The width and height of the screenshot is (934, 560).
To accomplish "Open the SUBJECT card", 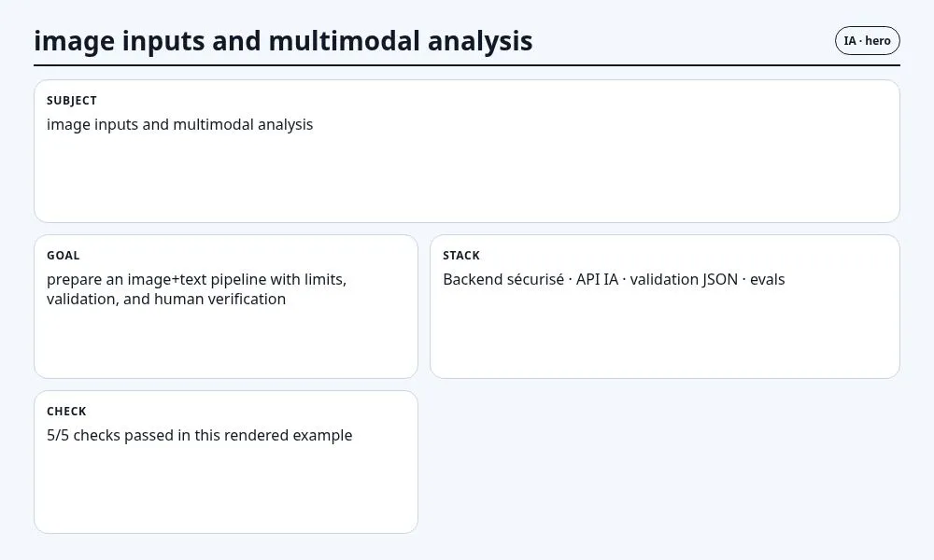I will 467,151.
